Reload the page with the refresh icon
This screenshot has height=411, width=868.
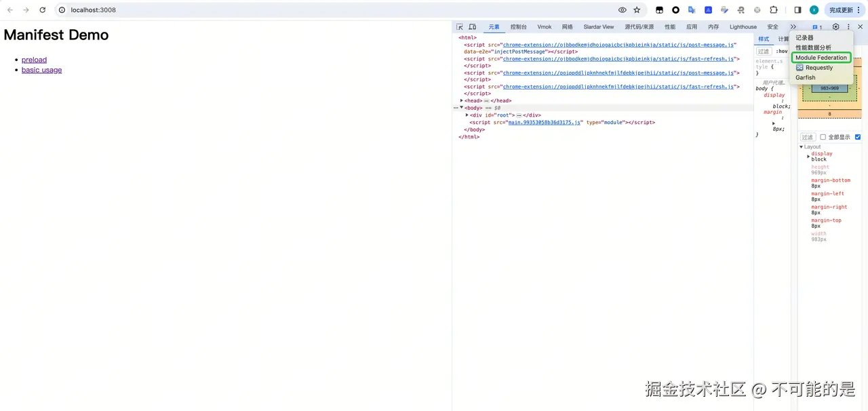43,10
